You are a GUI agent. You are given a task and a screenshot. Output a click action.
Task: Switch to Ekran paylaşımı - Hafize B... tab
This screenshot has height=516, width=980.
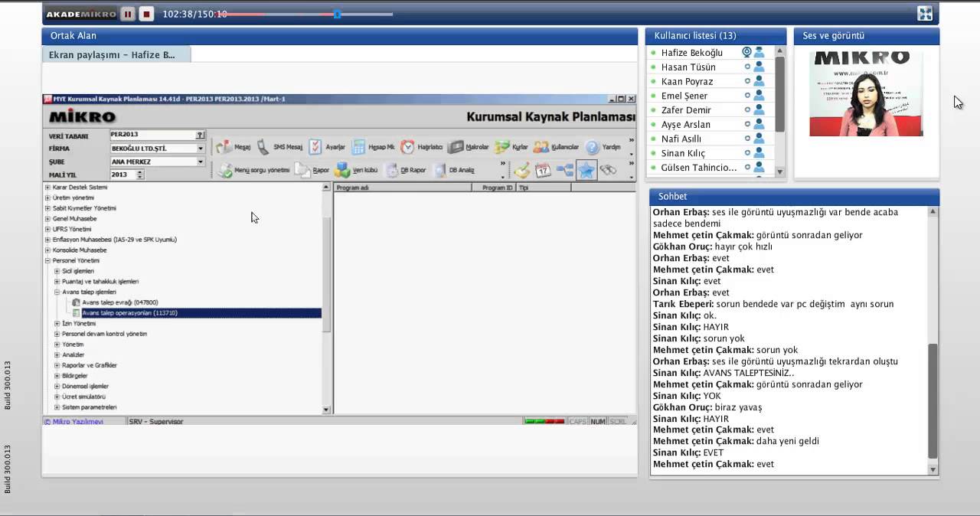pyautogui.click(x=116, y=54)
